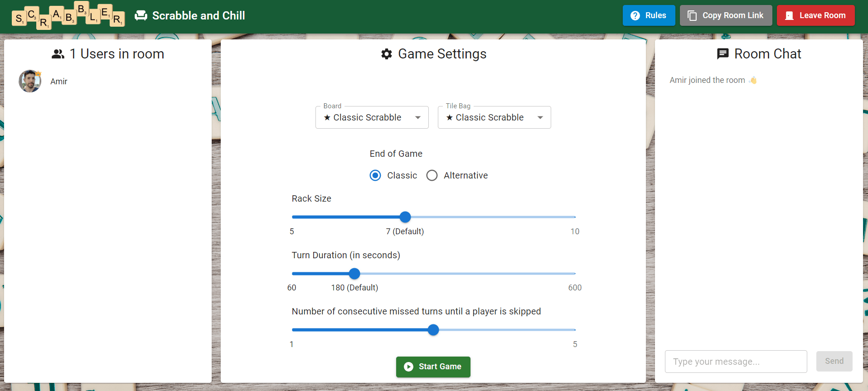Click the question mark icon in Rules
Screen dimensions: 868x391
coord(635,15)
